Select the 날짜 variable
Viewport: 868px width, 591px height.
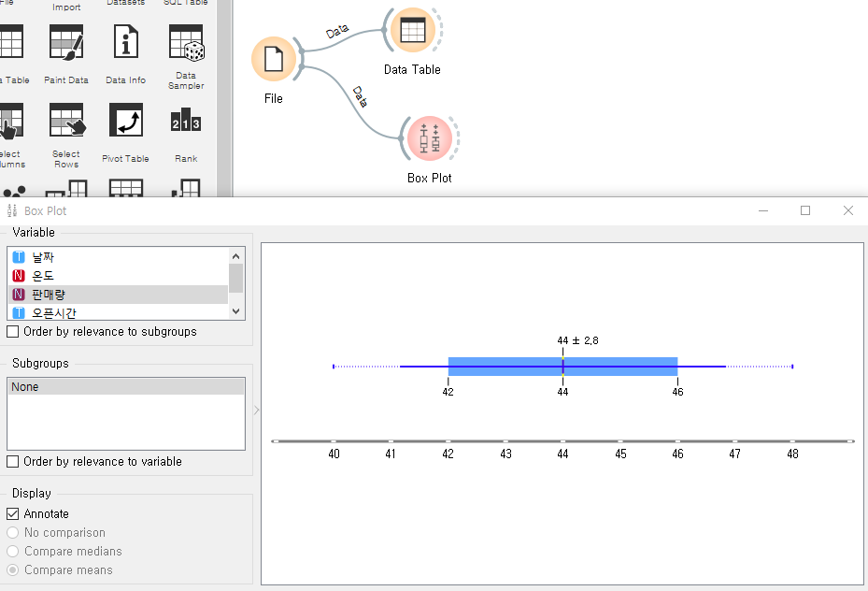pyautogui.click(x=118, y=257)
